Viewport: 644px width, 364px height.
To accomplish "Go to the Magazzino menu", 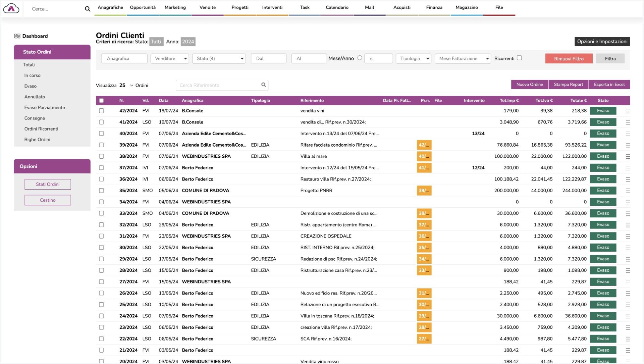I will pos(466,7).
